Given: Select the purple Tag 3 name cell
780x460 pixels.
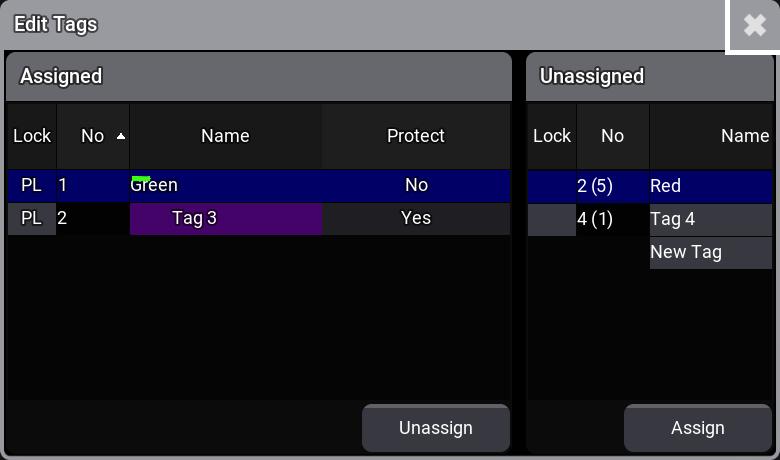Looking at the screenshot, I should (x=225, y=219).
